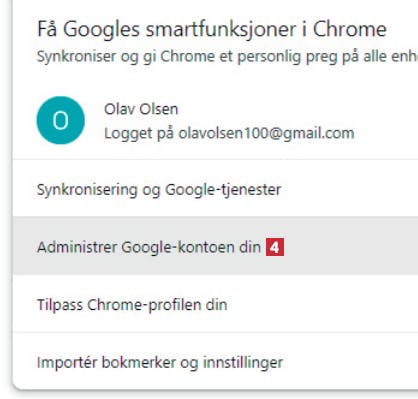Click the teal O profile avatar
This screenshot has height=399, width=418.
(x=60, y=120)
